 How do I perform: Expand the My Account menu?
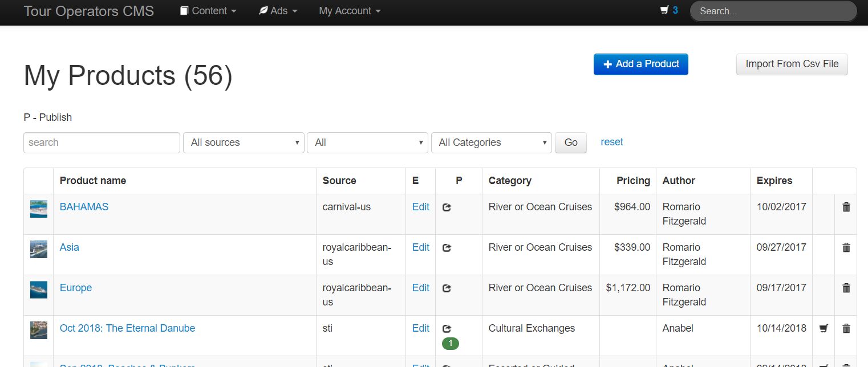(x=350, y=11)
